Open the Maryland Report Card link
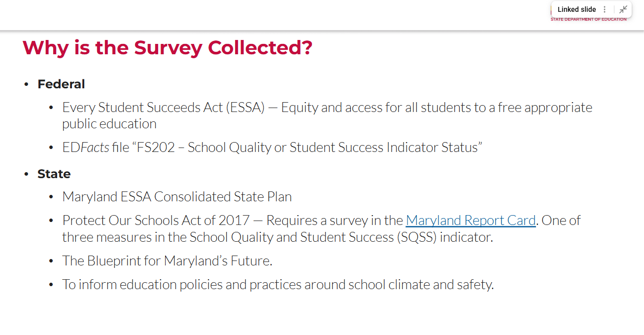The image size is (644, 335). pyautogui.click(x=471, y=220)
